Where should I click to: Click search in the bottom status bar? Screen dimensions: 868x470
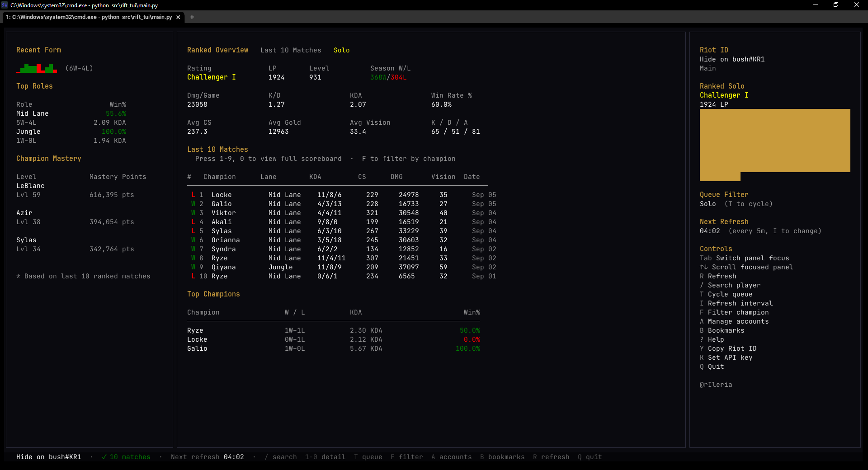tap(281, 457)
